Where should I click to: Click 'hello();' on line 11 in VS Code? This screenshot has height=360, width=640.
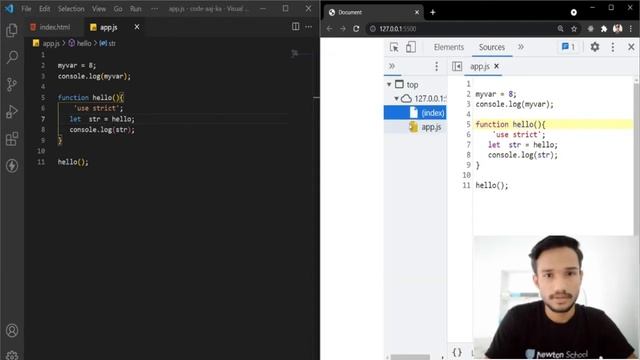click(x=73, y=162)
